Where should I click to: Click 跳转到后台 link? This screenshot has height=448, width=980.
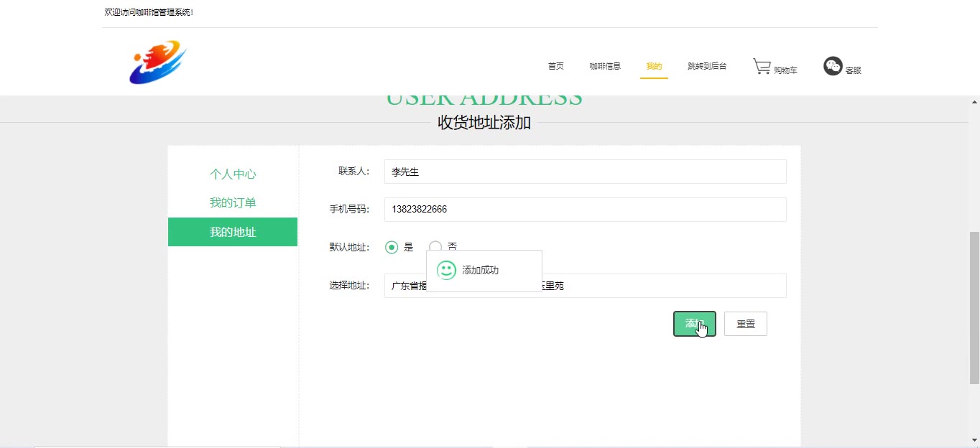pyautogui.click(x=707, y=66)
